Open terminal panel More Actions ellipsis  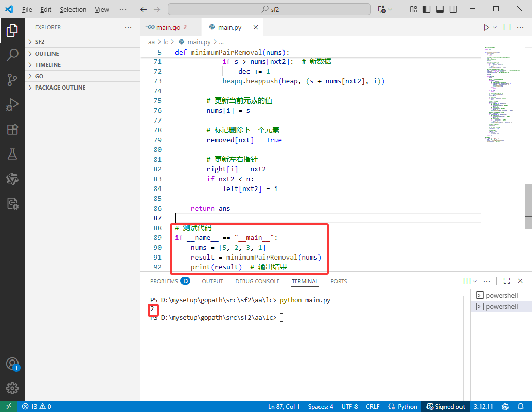click(487, 281)
